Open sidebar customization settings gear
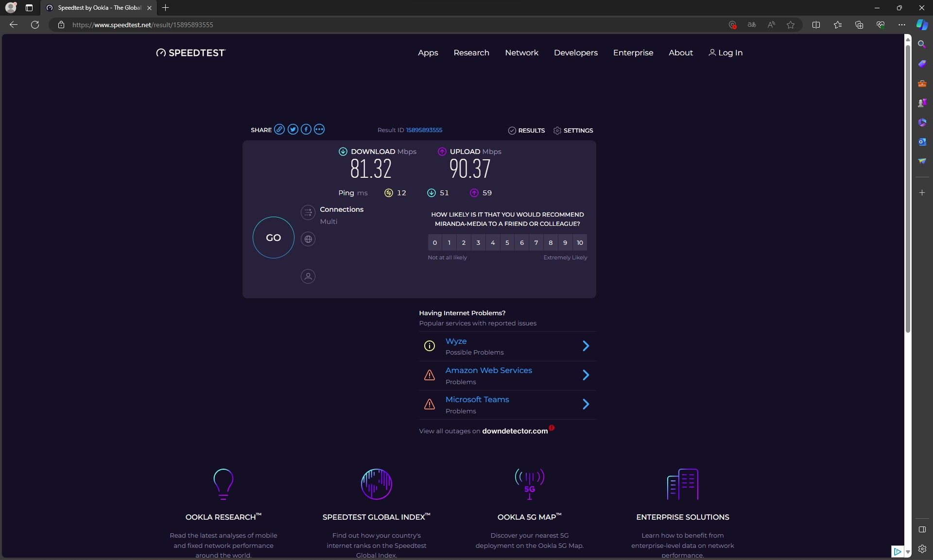The image size is (933, 560). click(x=922, y=549)
